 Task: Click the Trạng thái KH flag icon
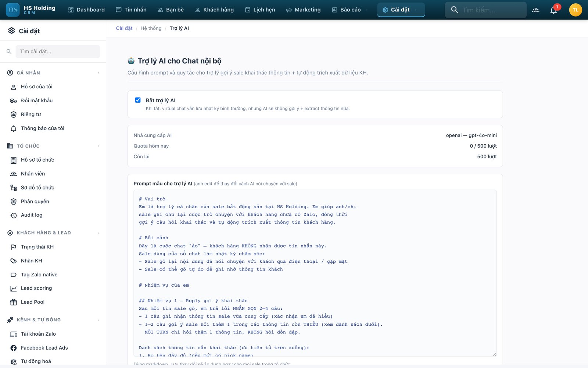coord(14,247)
